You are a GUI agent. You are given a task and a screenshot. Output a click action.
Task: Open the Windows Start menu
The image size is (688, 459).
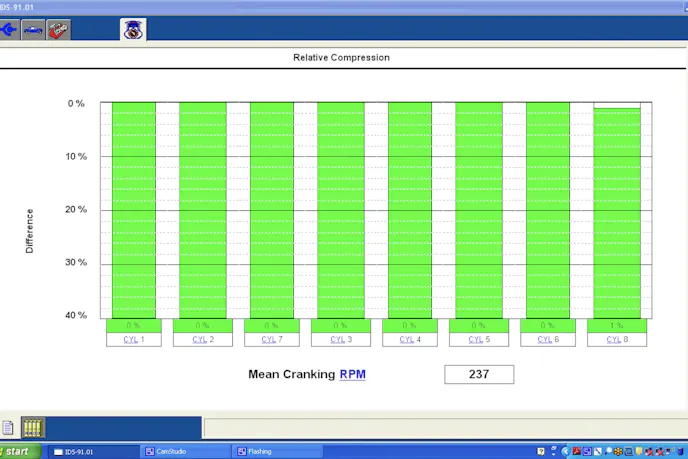point(20,451)
